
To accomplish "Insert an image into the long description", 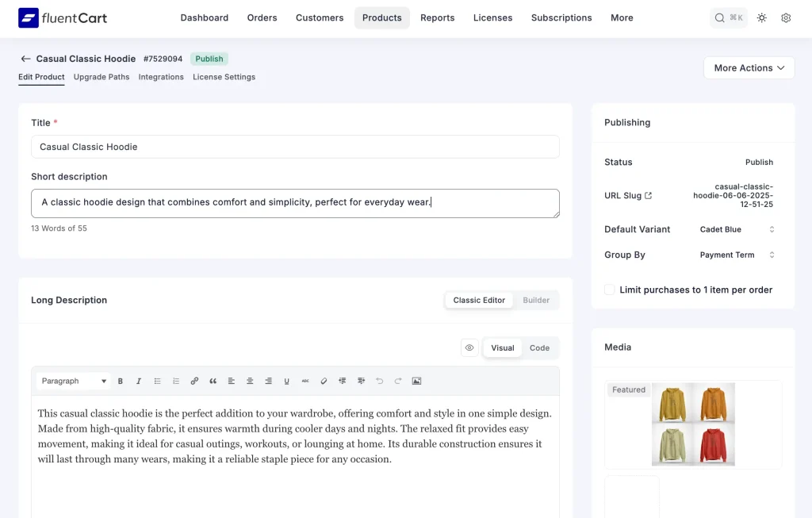I will pyautogui.click(x=416, y=381).
